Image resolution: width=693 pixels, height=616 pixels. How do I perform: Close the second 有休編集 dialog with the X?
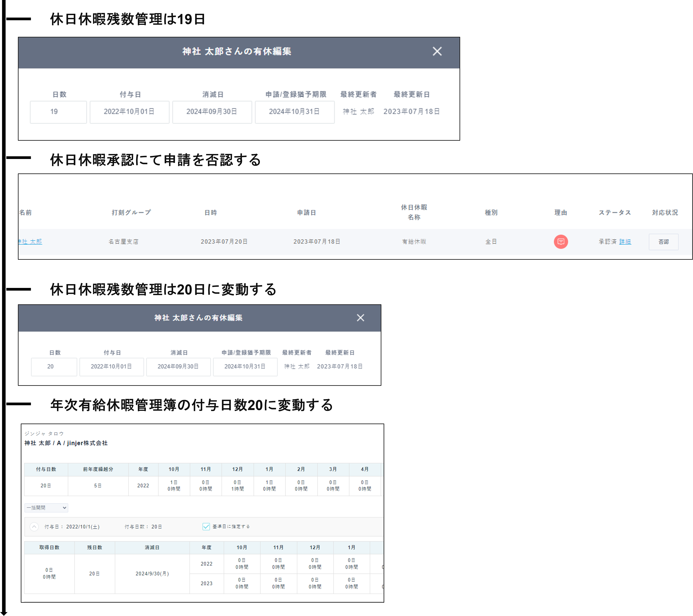pyautogui.click(x=360, y=318)
